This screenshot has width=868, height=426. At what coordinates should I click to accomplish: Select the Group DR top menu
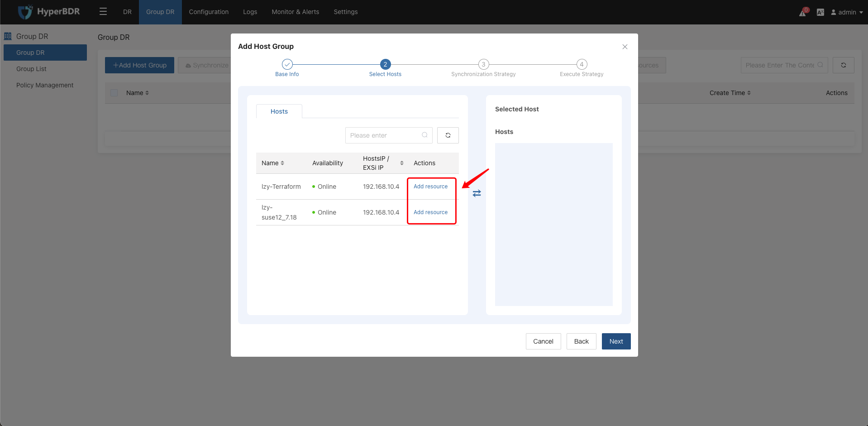tap(160, 12)
